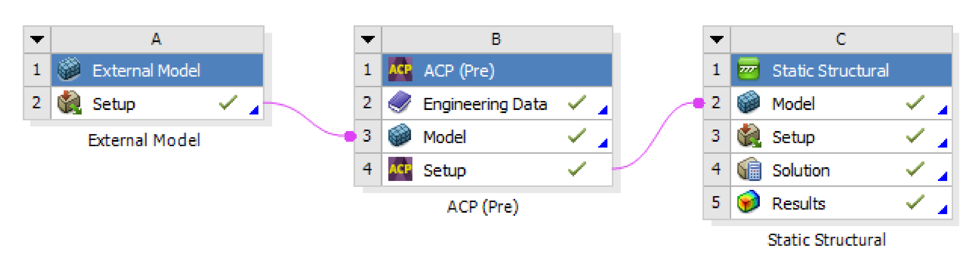Select the ACP (Pre) caption below system B
Viewport: 980px width, 264px height.
(482, 207)
